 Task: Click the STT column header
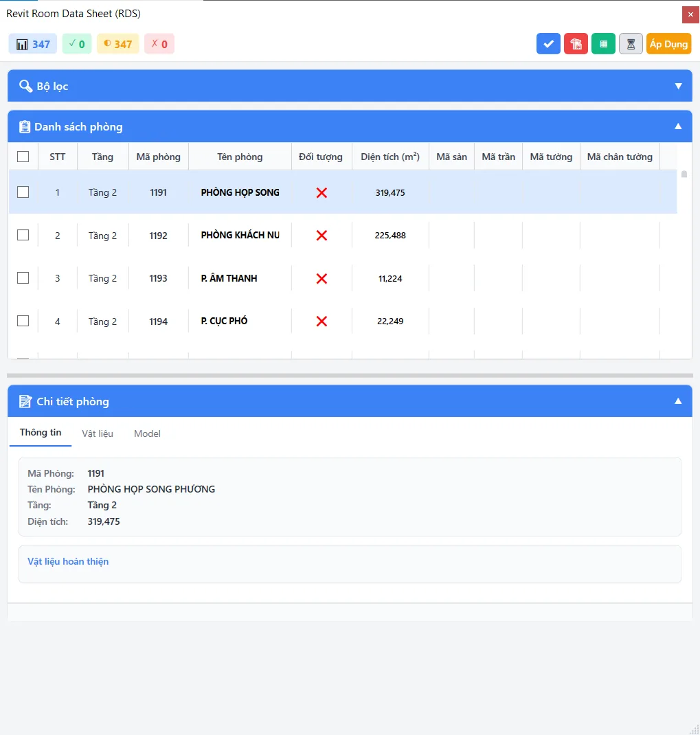[58, 157]
